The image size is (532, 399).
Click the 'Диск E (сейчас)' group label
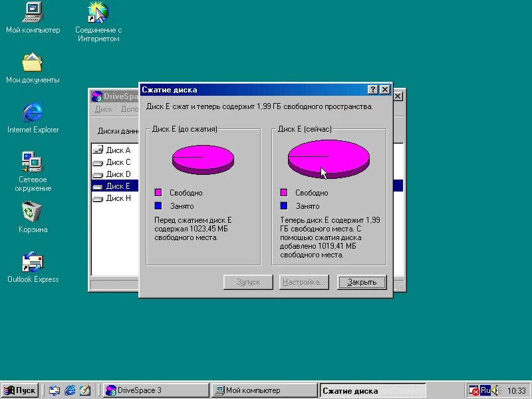(305, 129)
